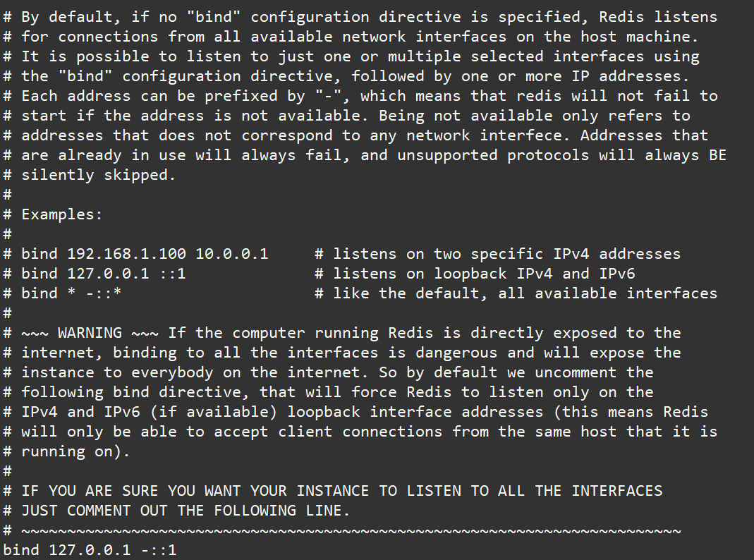Image resolution: width=754 pixels, height=560 pixels.
Task: Click the "silently skipped." text
Action: coord(98,175)
